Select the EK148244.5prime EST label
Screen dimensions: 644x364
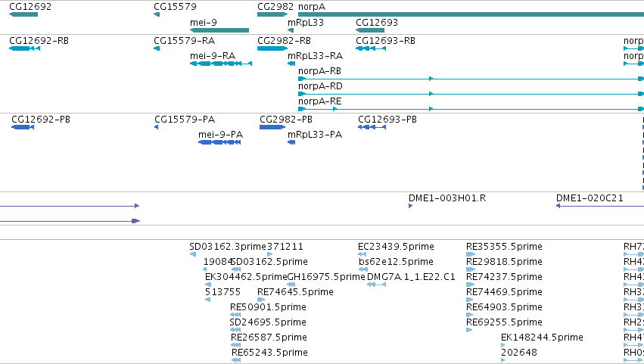click(542, 338)
